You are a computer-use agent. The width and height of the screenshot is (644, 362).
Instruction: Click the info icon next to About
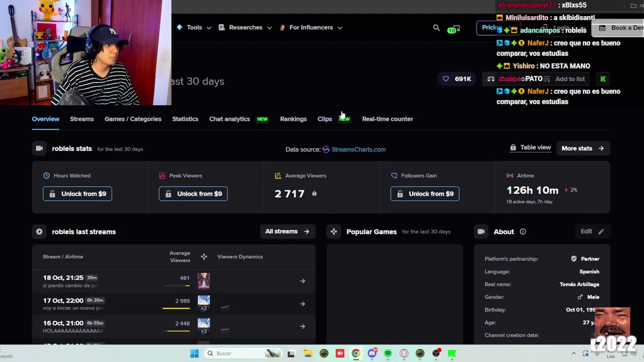click(523, 232)
